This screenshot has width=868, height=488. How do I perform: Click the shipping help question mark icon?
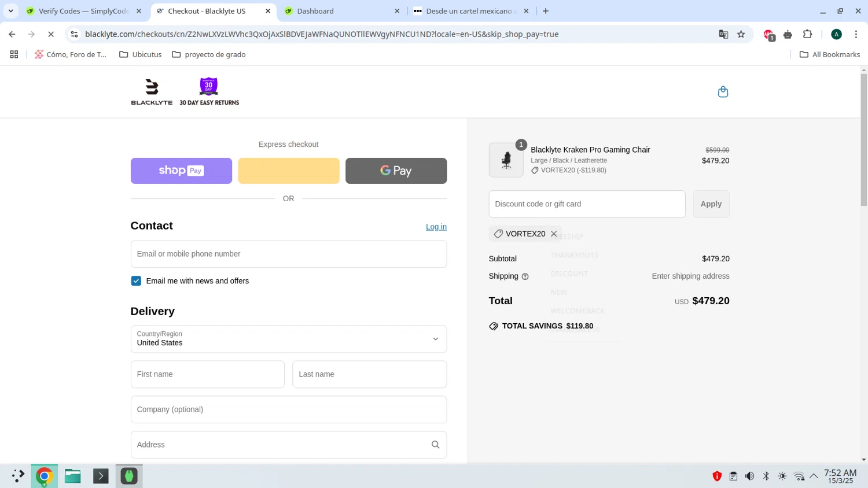(x=525, y=276)
